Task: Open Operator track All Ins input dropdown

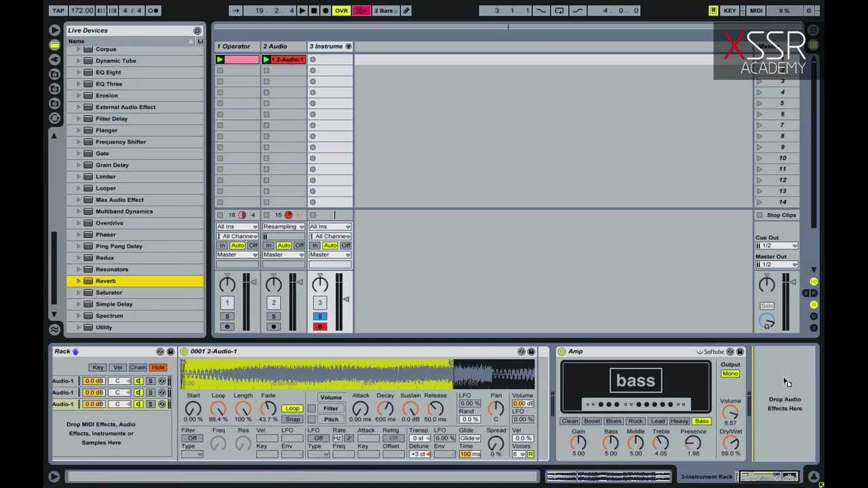Action: (237, 226)
